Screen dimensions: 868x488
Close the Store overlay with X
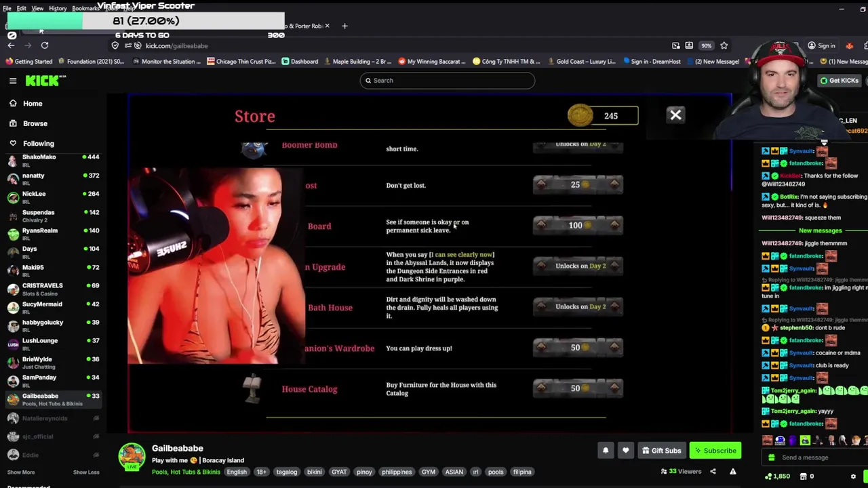[675, 115]
